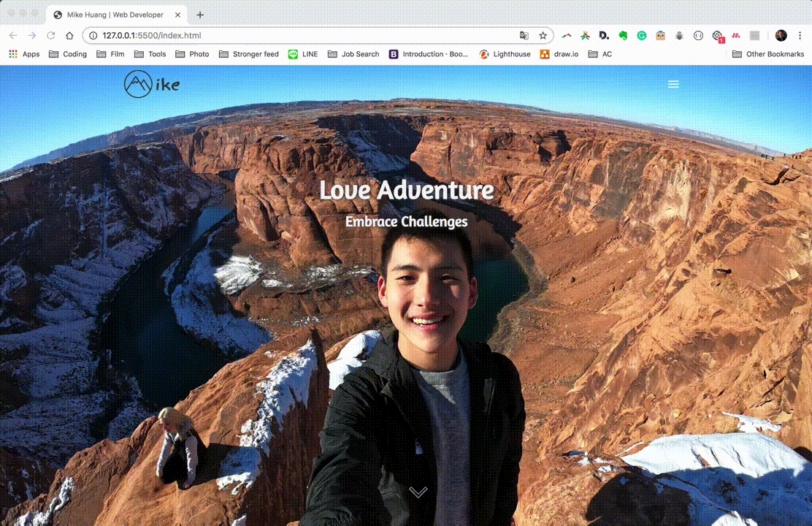Open the AC bookmarks folder

click(x=600, y=54)
